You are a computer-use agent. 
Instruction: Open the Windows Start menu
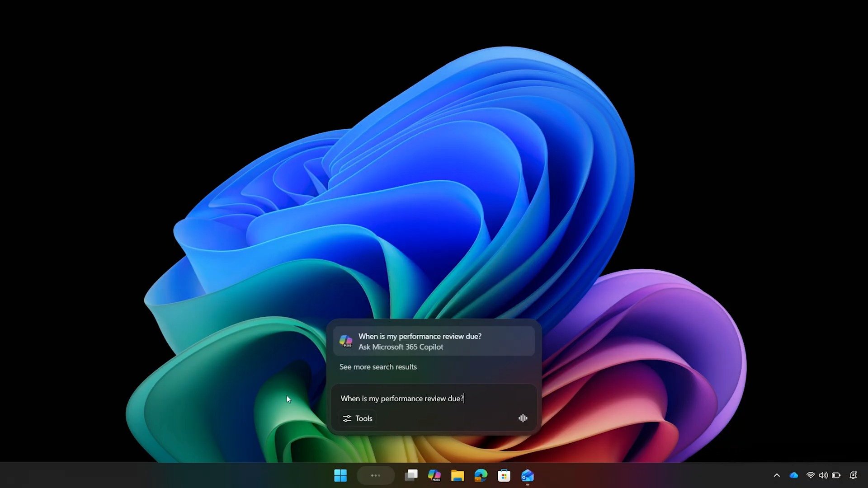[340, 475]
